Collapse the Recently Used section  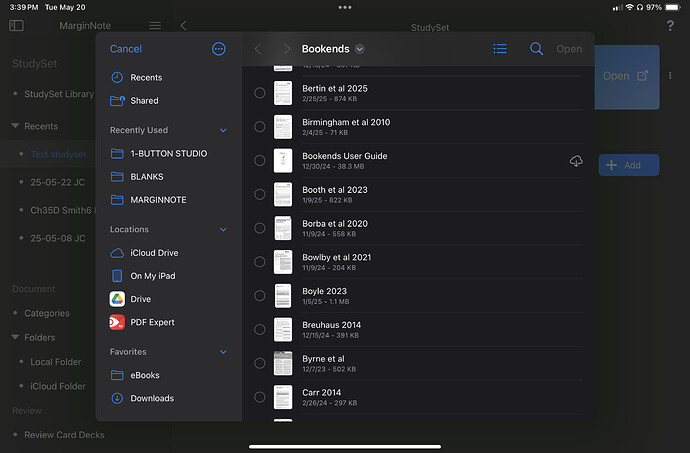pyautogui.click(x=223, y=130)
